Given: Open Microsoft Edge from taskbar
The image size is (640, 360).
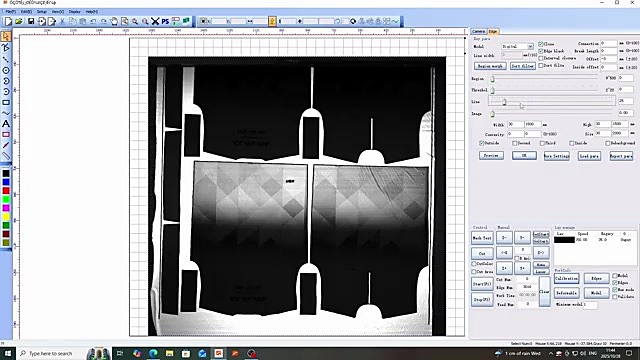Looking at the screenshot, I should click(153, 353).
